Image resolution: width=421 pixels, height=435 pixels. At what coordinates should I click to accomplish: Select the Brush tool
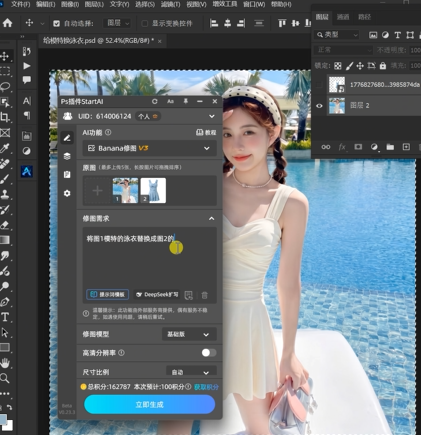[x=5, y=179]
